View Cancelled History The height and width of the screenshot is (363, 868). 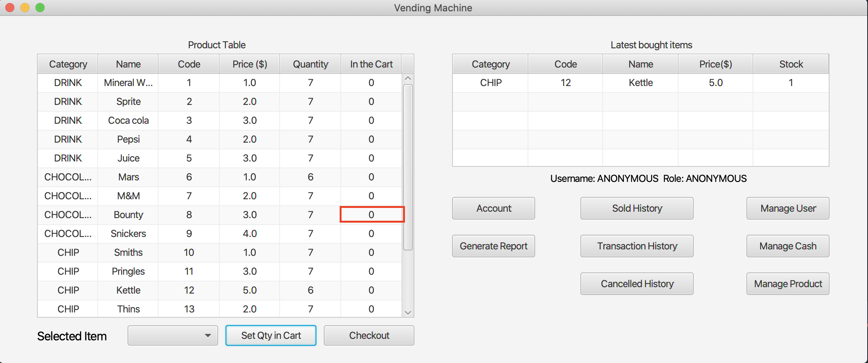tap(637, 284)
